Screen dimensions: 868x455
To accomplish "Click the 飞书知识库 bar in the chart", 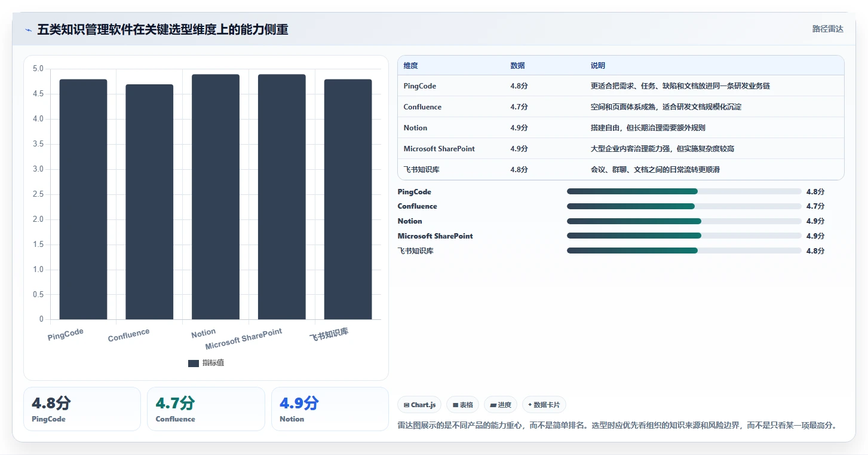I will pos(348,199).
